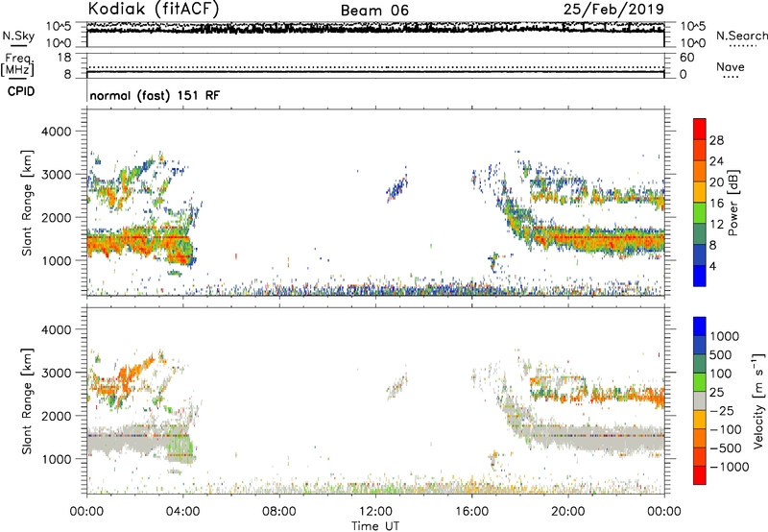The width and height of the screenshot is (768, 532).
Task: Select the "Velocity [m s-1]" colorbar title
Action: click(758, 400)
